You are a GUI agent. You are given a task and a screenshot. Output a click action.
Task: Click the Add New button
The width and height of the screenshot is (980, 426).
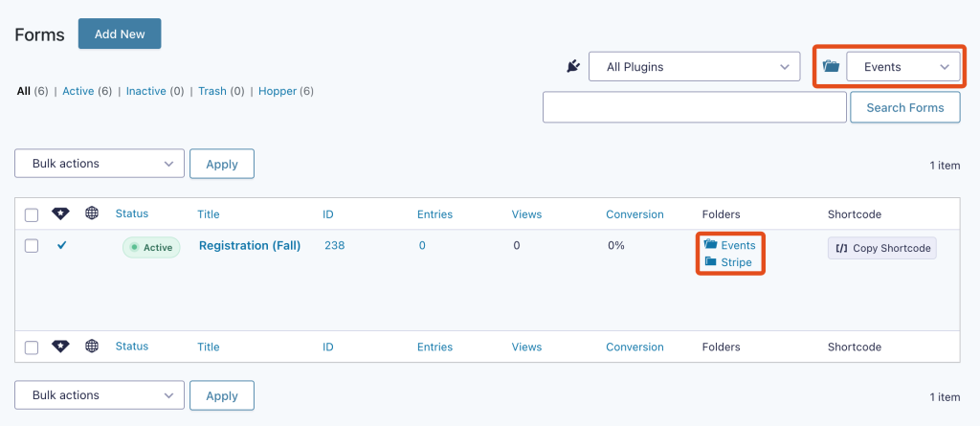[x=120, y=34]
